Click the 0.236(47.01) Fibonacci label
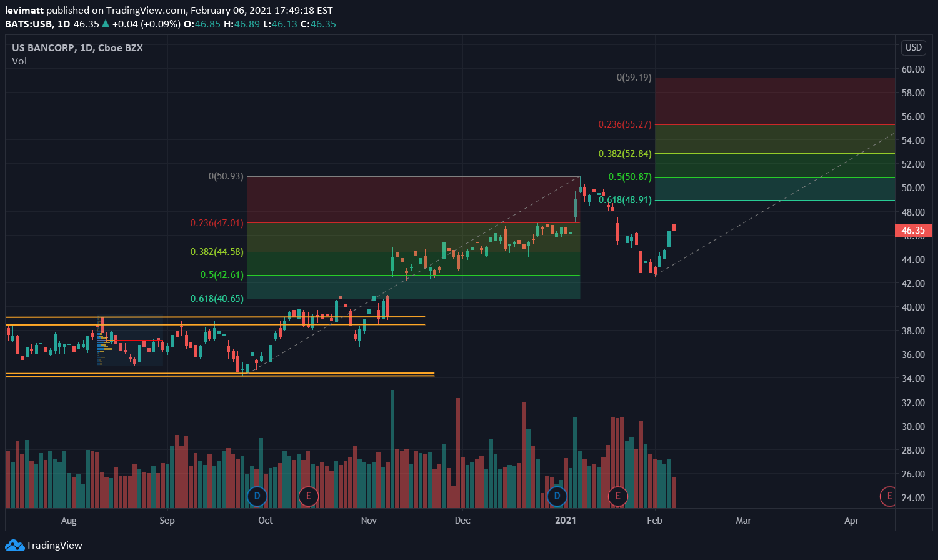Screen dimensions: 938x560 tap(217, 222)
